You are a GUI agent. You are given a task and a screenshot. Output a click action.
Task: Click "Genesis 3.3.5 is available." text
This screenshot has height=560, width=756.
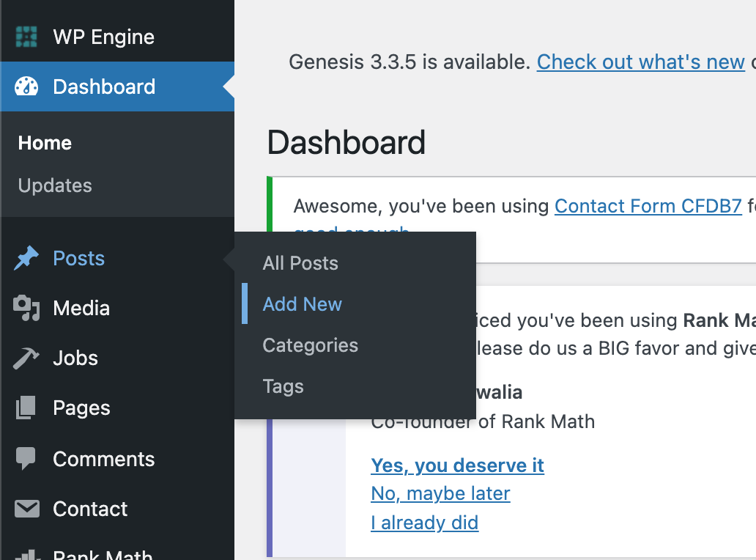pyautogui.click(x=409, y=62)
